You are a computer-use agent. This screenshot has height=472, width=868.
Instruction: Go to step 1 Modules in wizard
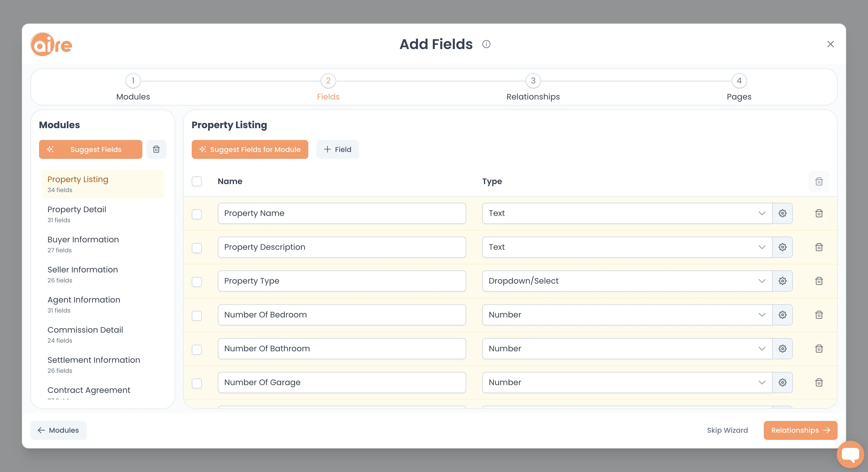tap(133, 87)
